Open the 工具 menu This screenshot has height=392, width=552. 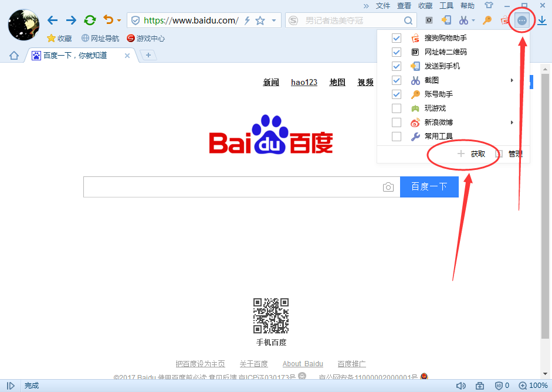coord(446,6)
